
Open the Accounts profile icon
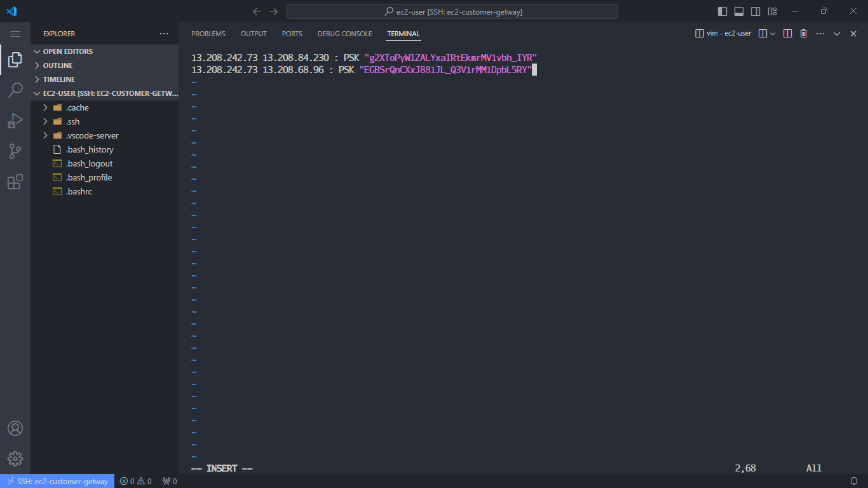click(x=15, y=428)
